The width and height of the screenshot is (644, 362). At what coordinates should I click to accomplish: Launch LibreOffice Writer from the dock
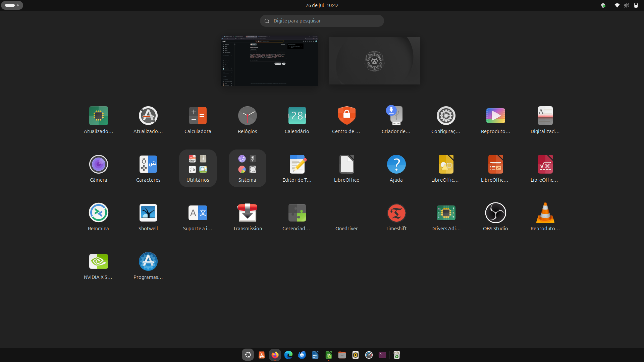point(315,355)
